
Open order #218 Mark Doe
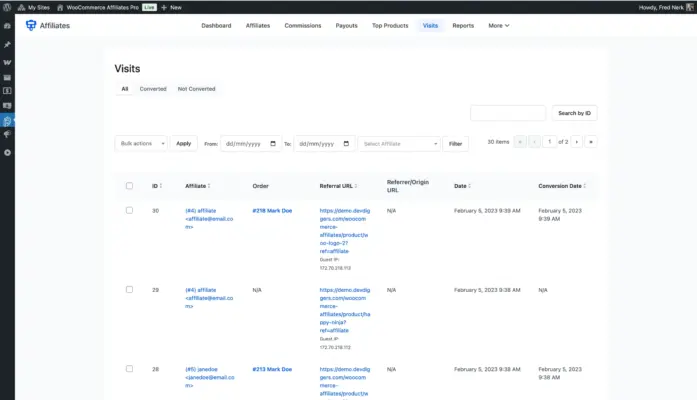click(272, 211)
